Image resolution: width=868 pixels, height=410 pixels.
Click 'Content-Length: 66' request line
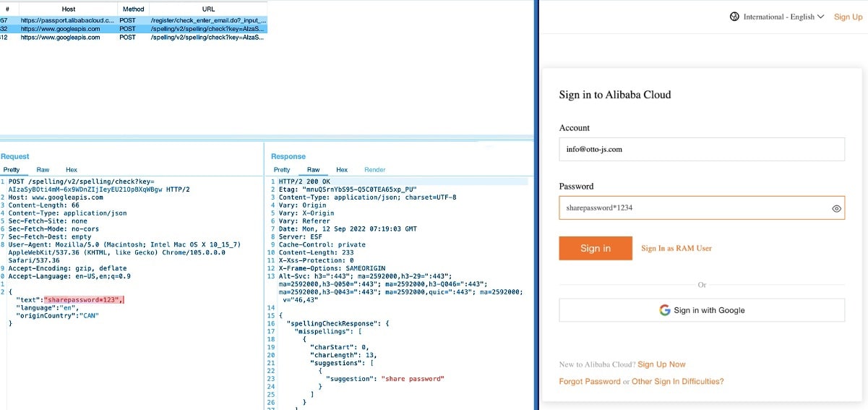point(43,205)
